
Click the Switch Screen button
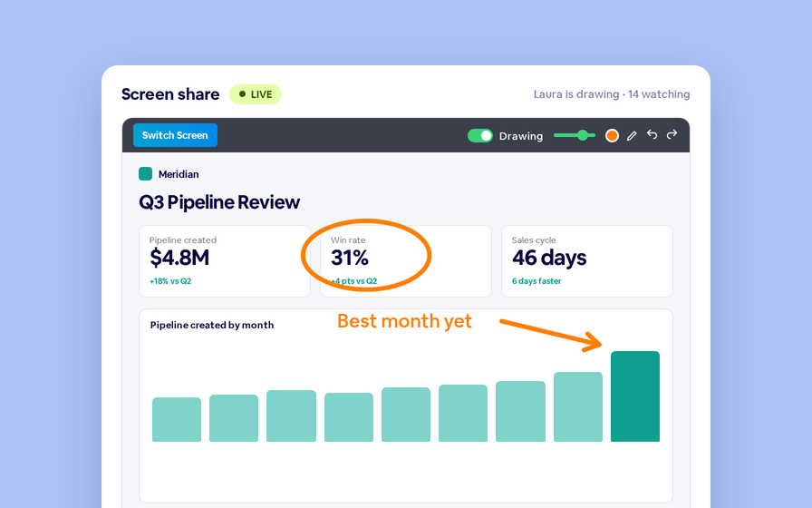coord(175,135)
